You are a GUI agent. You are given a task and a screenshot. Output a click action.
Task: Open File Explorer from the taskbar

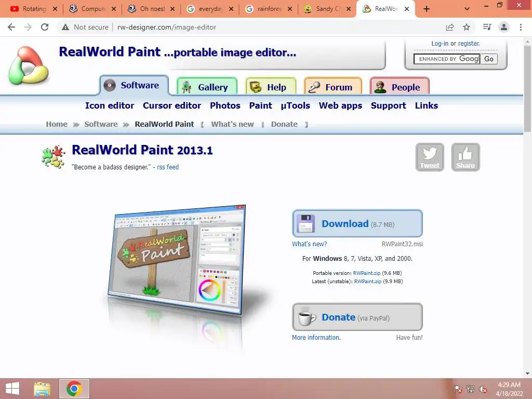pyautogui.click(x=42, y=389)
